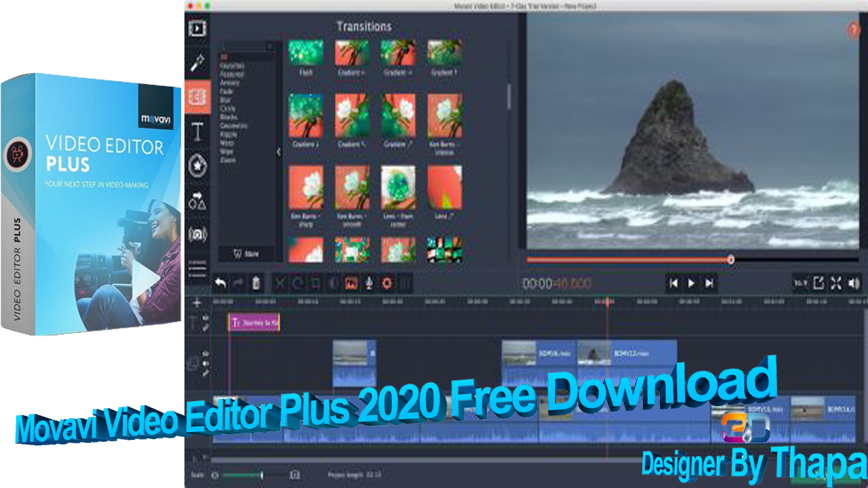Click the Store button
Screen dimensions: 868x488
pos(245,253)
